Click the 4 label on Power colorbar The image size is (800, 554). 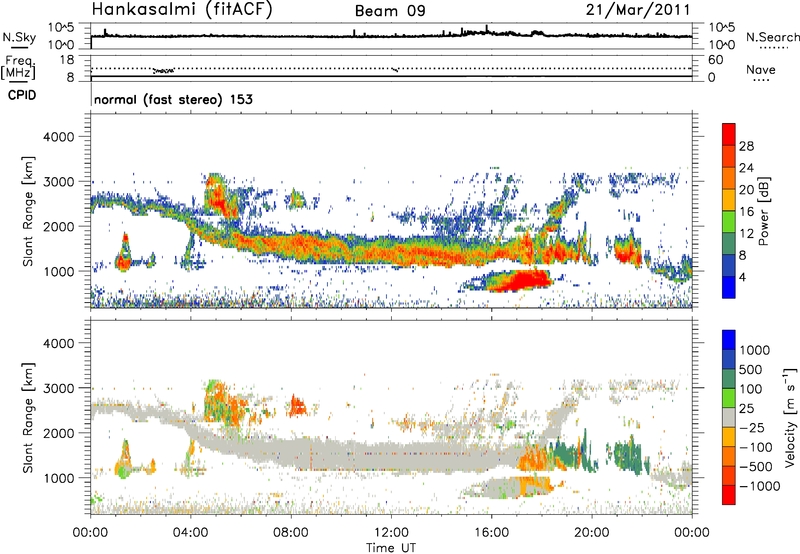click(x=743, y=277)
